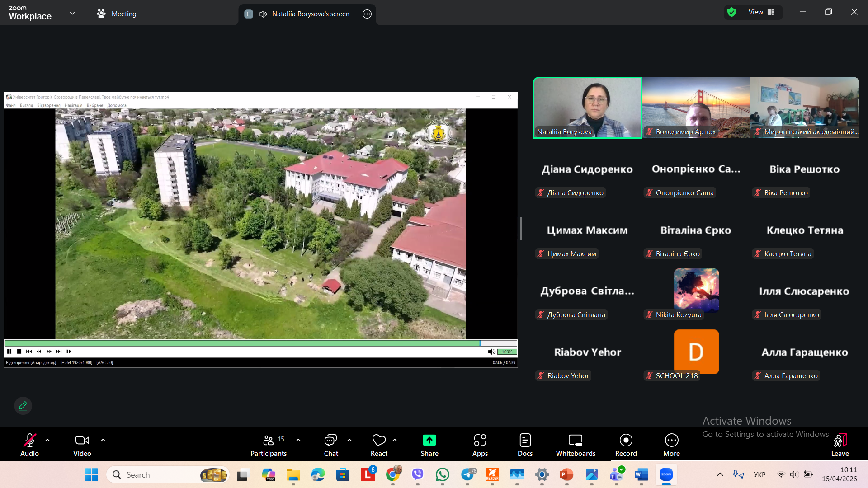Screen dimensions: 868x488
Task: Click the React heart icon
Action: (379, 440)
